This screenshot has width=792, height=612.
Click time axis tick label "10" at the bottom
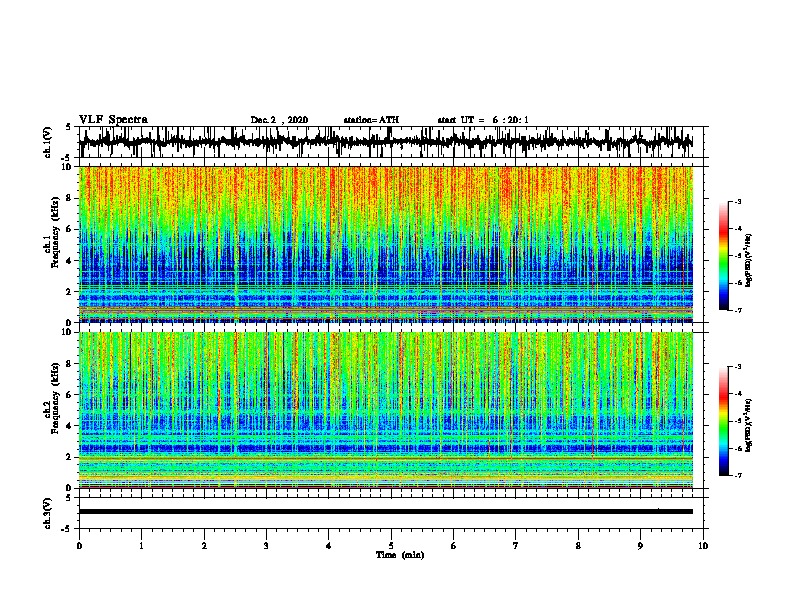[x=703, y=545]
